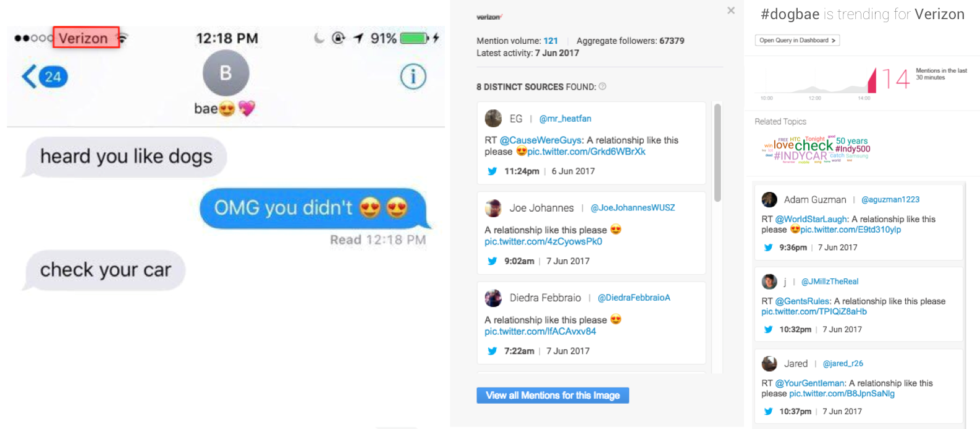Image resolution: width=980 pixels, height=429 pixels.
Task: Open Query in Dashboard button
Action: [x=797, y=40]
